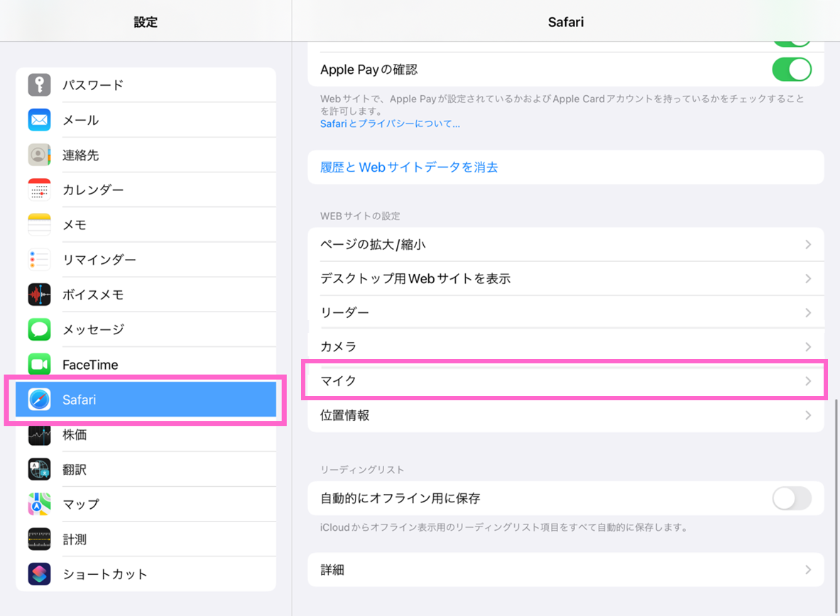The height and width of the screenshot is (616, 840).
Task: Open メール settings via envelope icon
Action: tap(40, 120)
